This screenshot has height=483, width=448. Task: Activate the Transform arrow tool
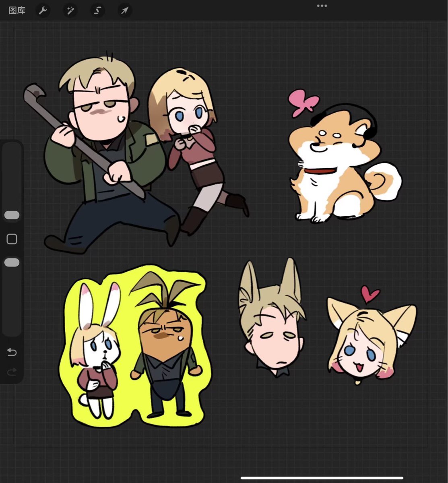point(125,10)
